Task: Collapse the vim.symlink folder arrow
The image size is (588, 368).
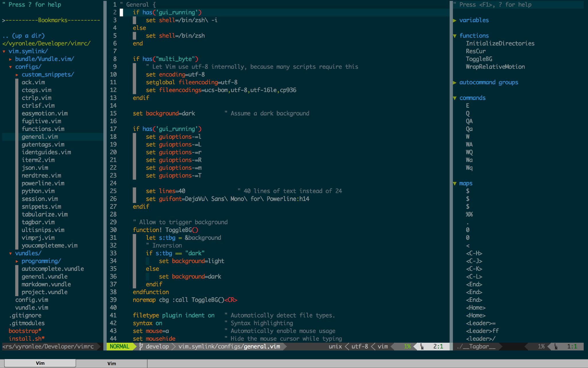Action: tap(4, 51)
